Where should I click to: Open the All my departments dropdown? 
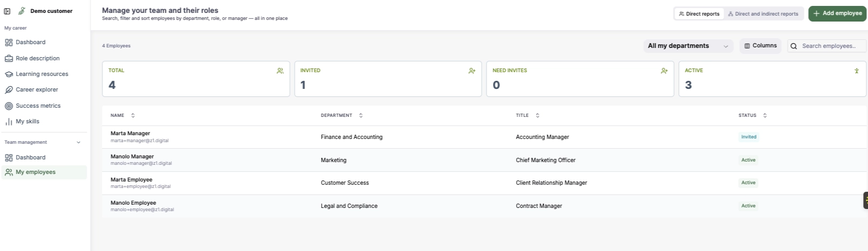pyautogui.click(x=688, y=46)
